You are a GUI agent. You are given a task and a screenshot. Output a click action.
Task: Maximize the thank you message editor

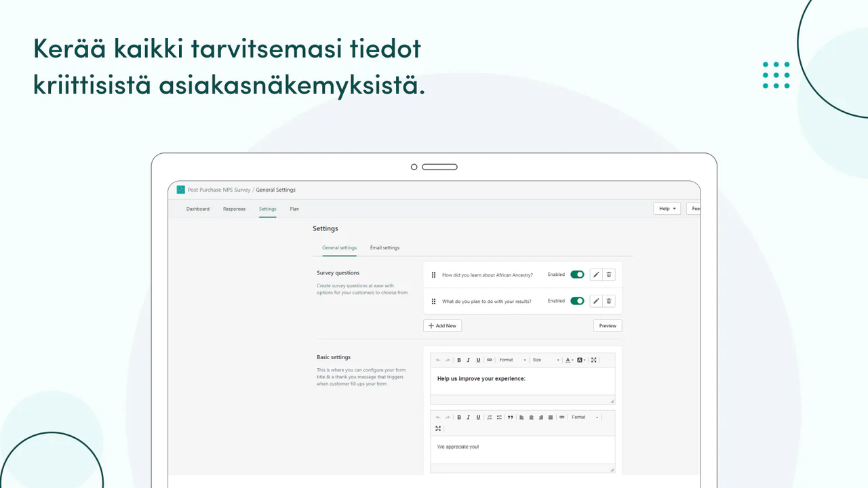(438, 428)
